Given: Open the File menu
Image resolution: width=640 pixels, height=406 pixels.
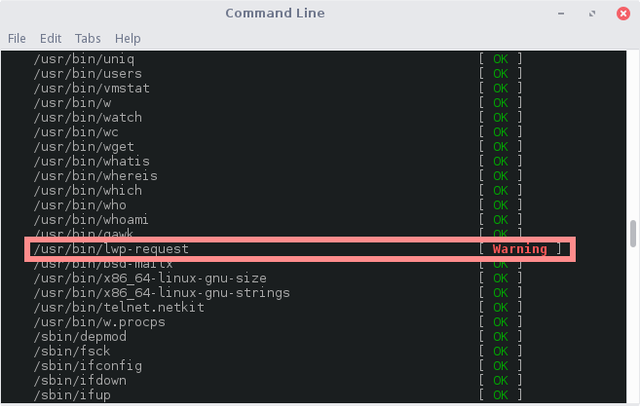Looking at the screenshot, I should [x=16, y=38].
